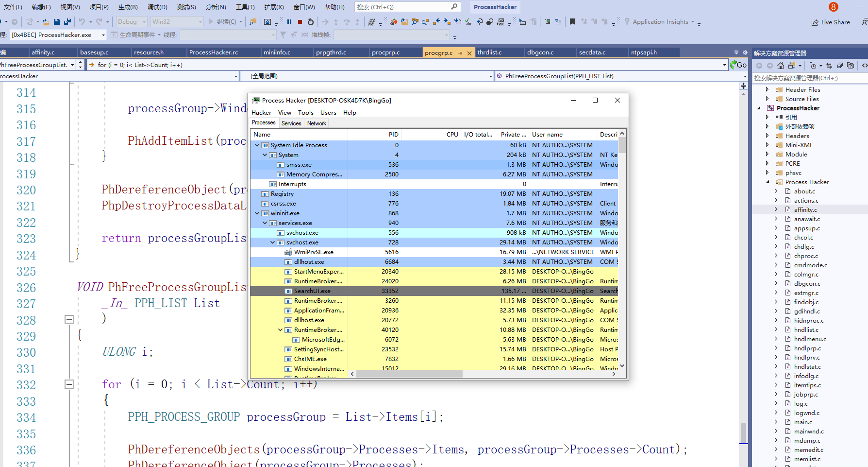
Task: Open the Debug configuration dropdown
Action: 132,22
